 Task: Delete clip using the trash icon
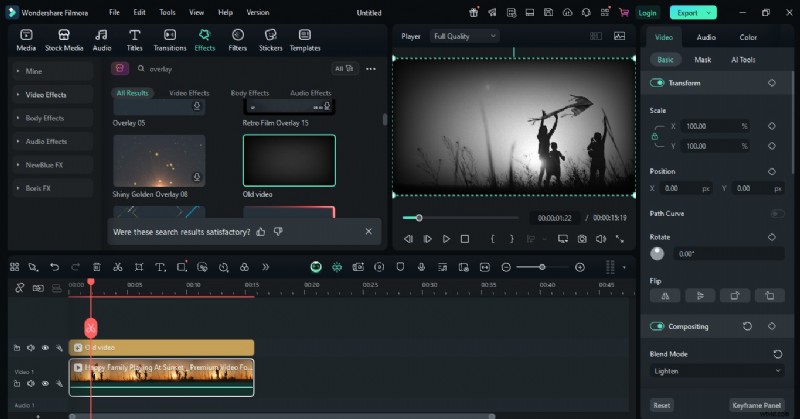(97, 267)
